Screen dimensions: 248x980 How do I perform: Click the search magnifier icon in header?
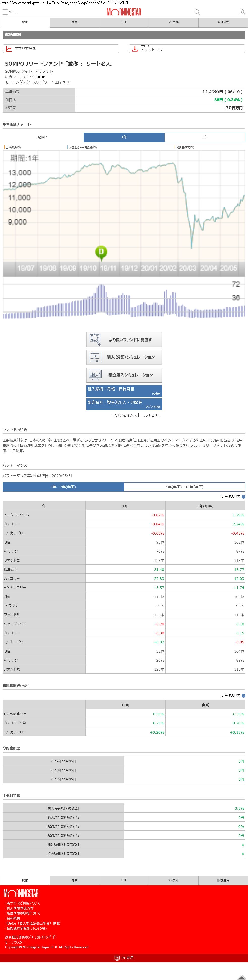[197, 12]
